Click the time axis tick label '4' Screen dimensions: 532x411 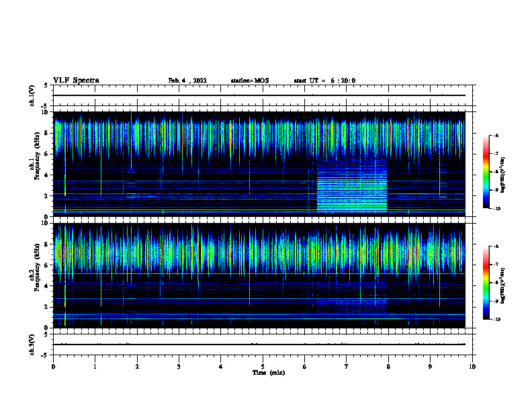[221, 367]
